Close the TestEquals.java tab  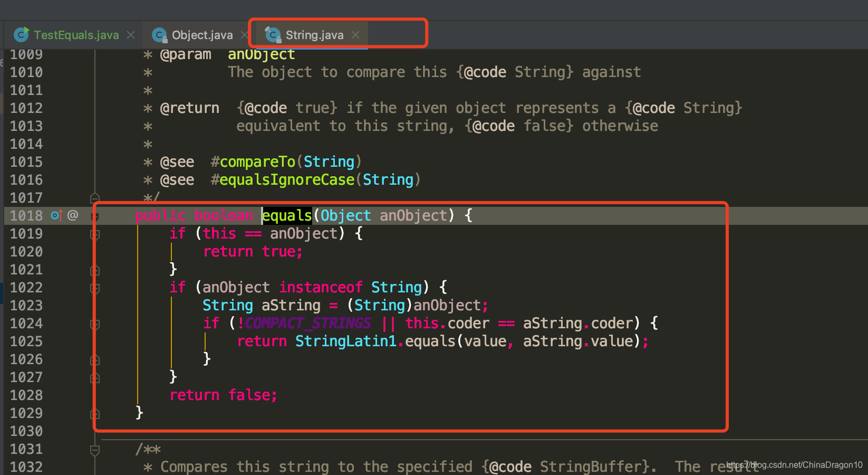131,35
